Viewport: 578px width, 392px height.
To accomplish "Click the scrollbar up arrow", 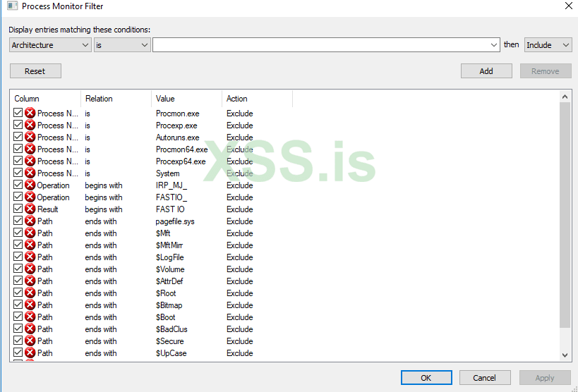I will [x=565, y=97].
